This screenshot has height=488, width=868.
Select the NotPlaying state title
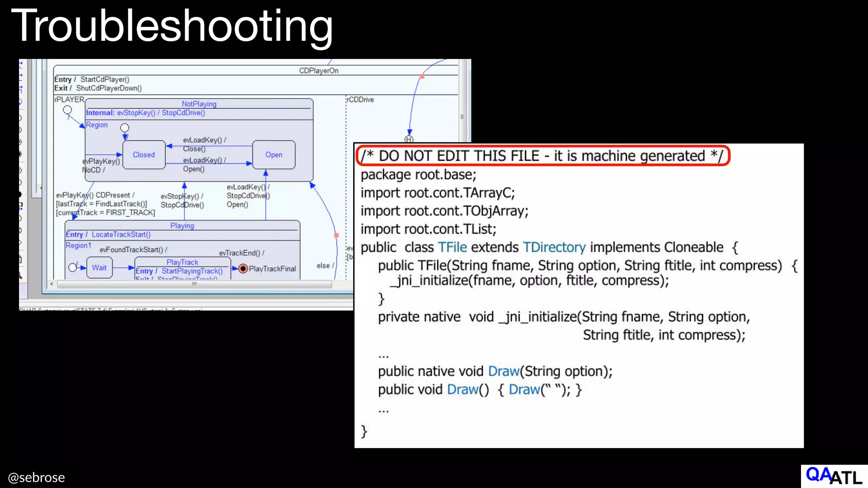tap(199, 104)
